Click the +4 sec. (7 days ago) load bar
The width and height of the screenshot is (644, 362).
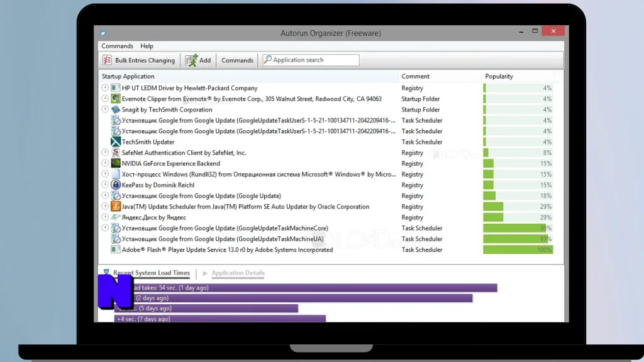point(219,319)
